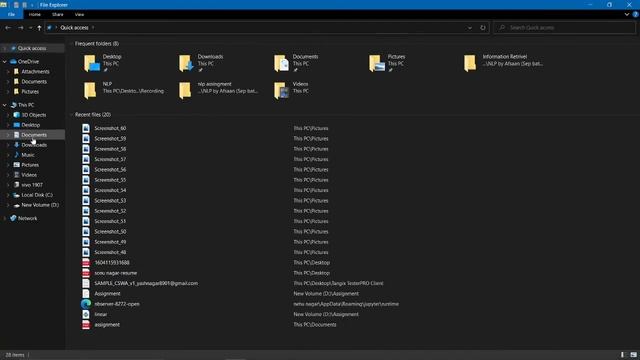The height and width of the screenshot is (360, 640).
Task: Select the Assignment file on New Volume
Action: click(x=107, y=294)
